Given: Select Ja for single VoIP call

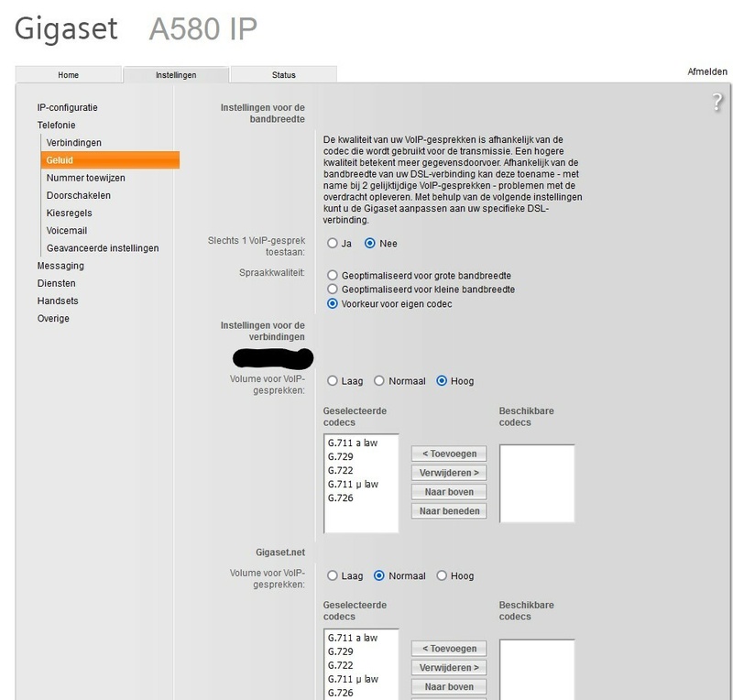Looking at the screenshot, I should [x=333, y=243].
